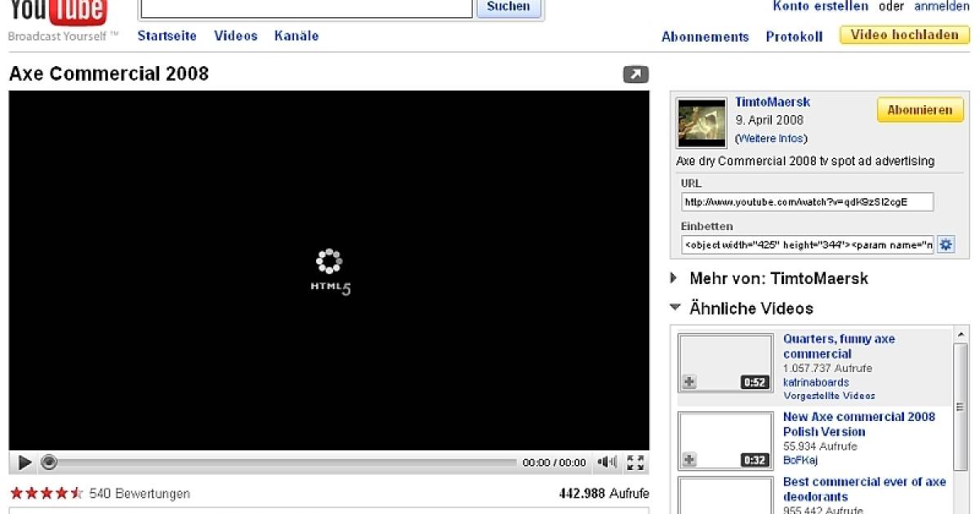Click the 540 Bewertungen text

coord(140,494)
